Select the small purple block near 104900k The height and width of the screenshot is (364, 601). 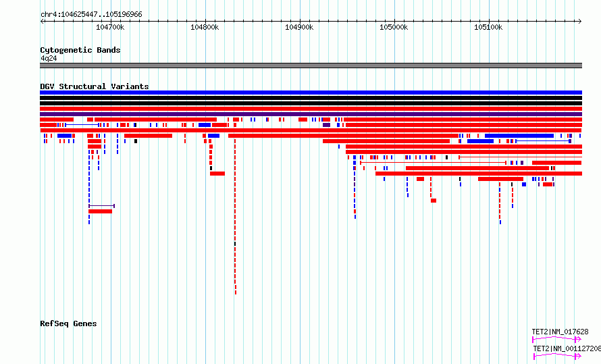327,125
